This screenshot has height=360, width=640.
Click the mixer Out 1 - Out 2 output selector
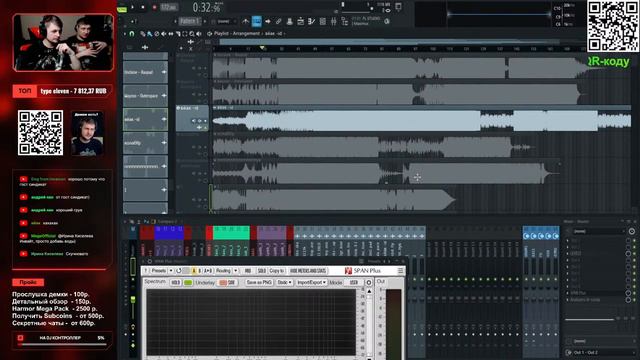point(600,352)
